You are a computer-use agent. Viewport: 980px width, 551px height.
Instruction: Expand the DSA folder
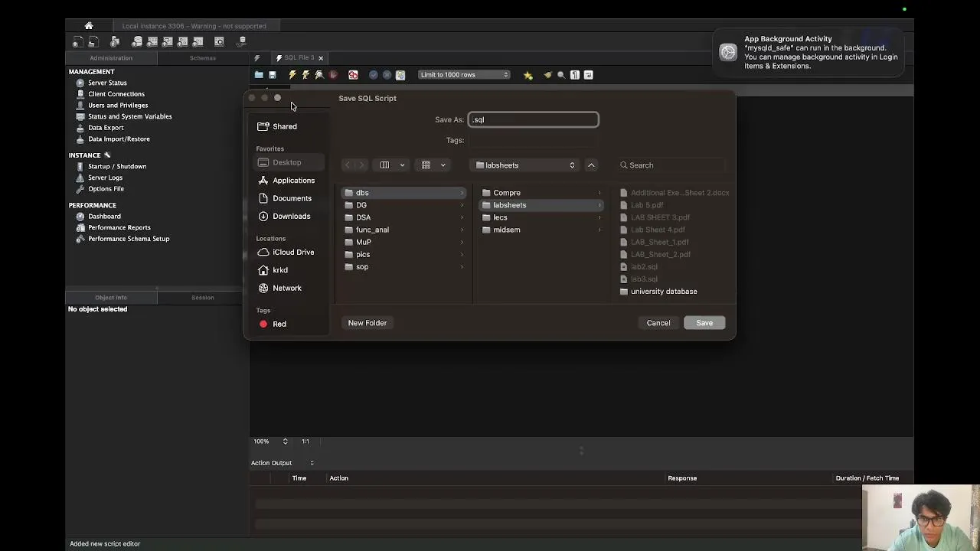[x=403, y=217]
